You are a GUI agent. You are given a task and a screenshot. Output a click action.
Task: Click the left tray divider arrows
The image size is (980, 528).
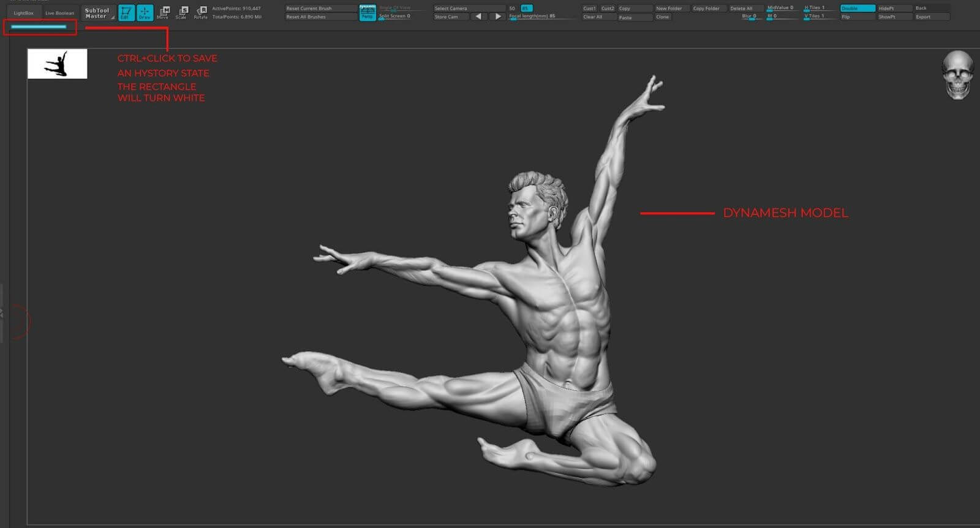(2, 313)
